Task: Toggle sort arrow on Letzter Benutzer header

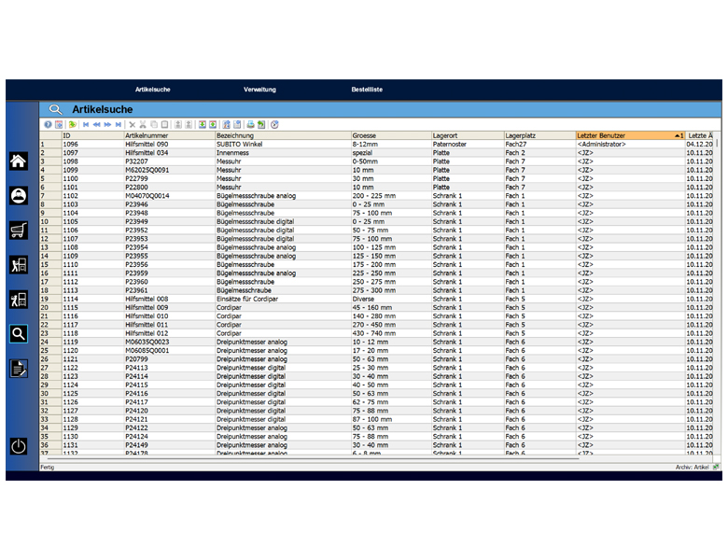Action: click(x=679, y=135)
